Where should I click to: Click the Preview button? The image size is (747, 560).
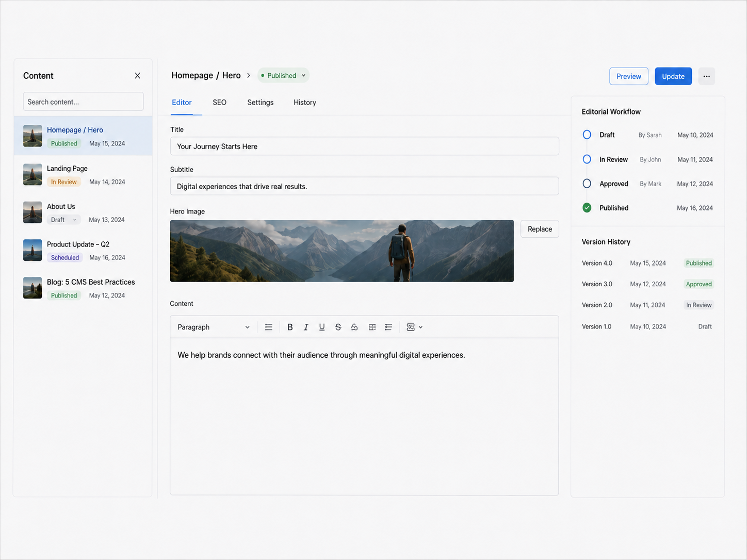pyautogui.click(x=628, y=76)
